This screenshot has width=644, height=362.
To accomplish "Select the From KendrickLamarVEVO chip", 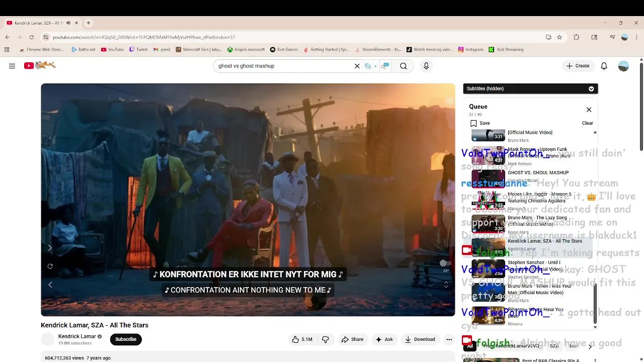I will [x=510, y=346].
